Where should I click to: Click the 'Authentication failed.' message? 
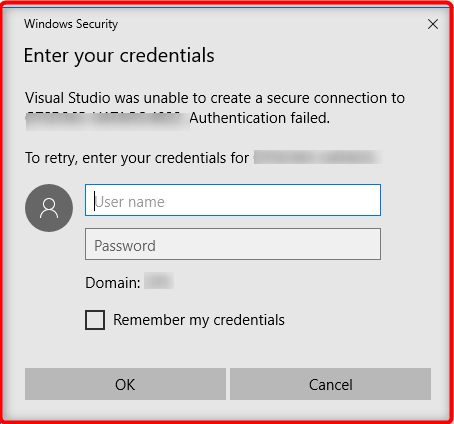click(260, 118)
